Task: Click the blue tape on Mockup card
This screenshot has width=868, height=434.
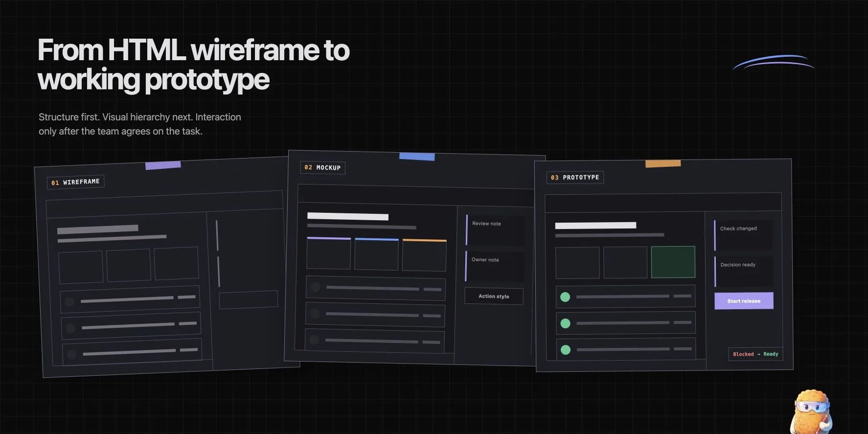Action: [417, 157]
